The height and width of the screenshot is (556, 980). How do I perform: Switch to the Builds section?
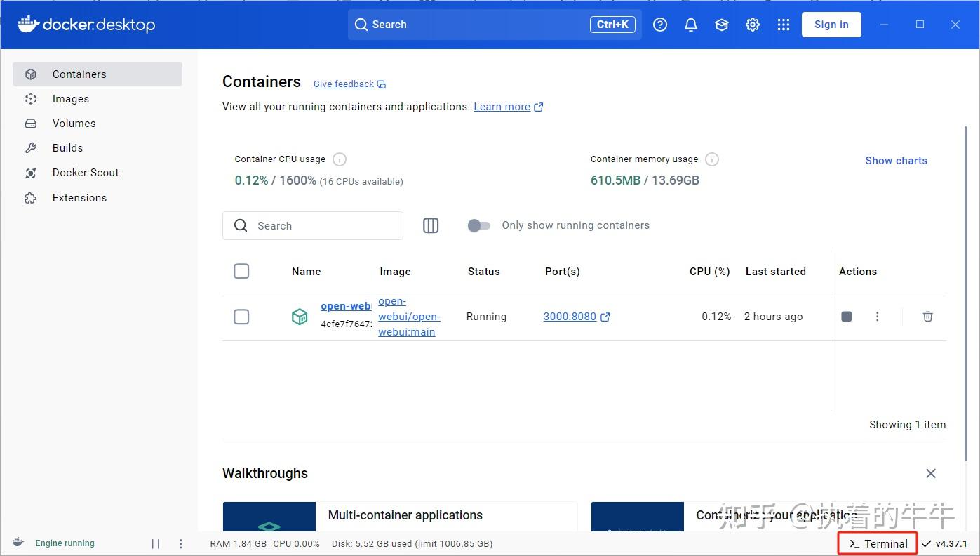click(x=67, y=147)
